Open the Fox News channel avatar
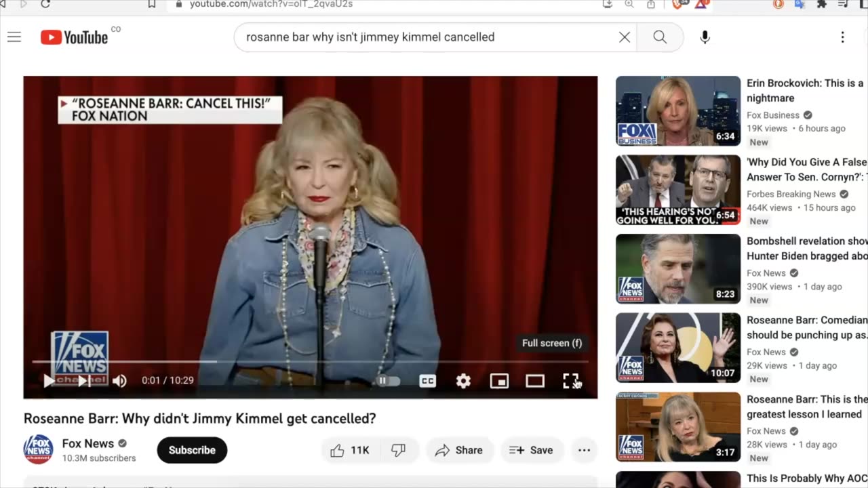This screenshot has height=488, width=868. pyautogui.click(x=39, y=449)
